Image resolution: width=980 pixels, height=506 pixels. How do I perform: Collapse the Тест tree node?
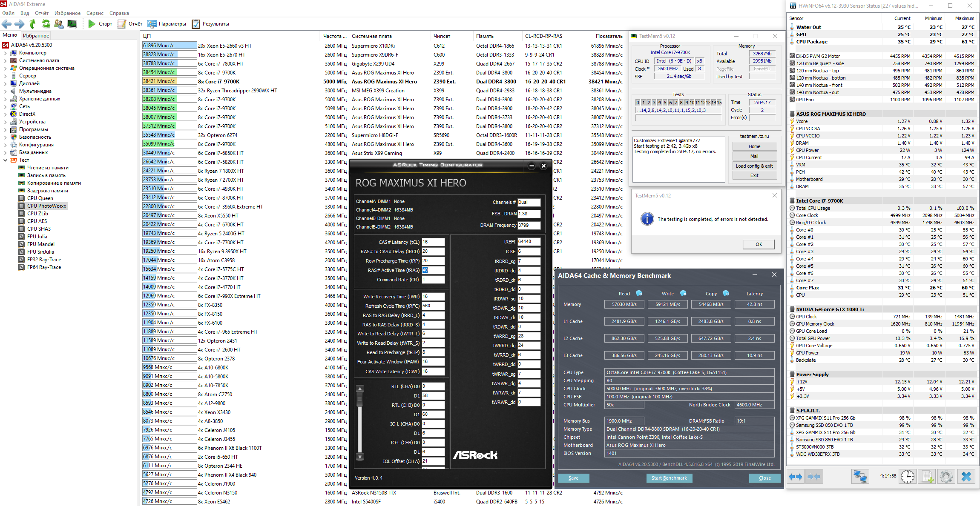(5, 160)
